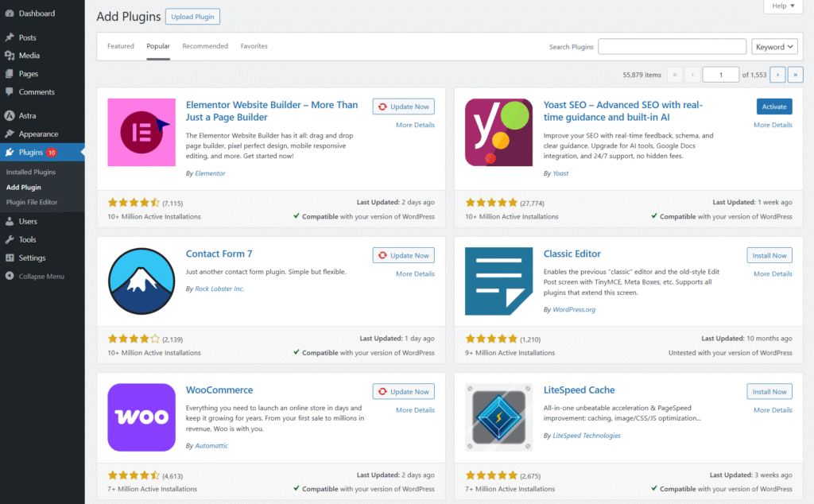Switch to the Recommended tab

click(205, 46)
